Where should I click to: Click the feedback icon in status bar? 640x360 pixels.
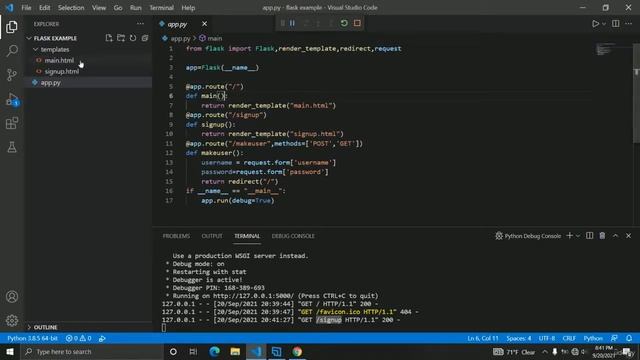[x=614, y=338]
